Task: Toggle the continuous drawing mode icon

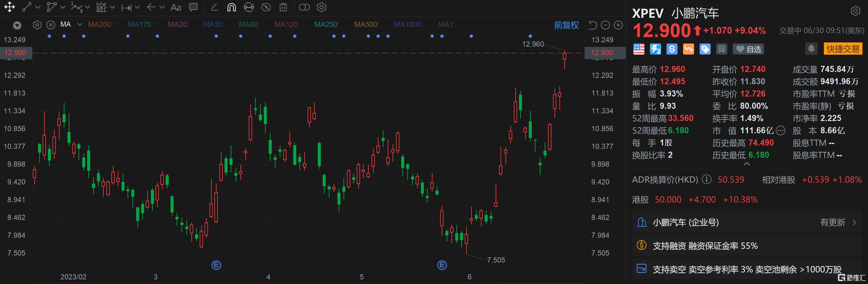Action: [x=249, y=7]
